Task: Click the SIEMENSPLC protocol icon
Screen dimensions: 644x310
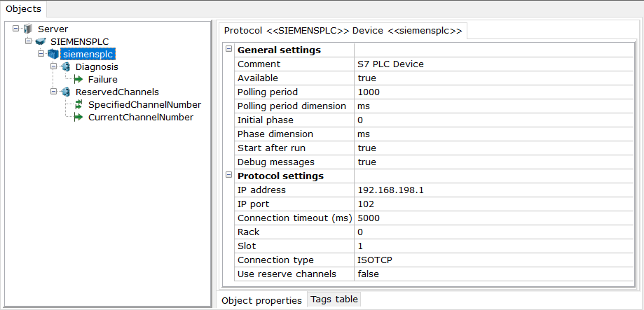Action: [x=40, y=41]
